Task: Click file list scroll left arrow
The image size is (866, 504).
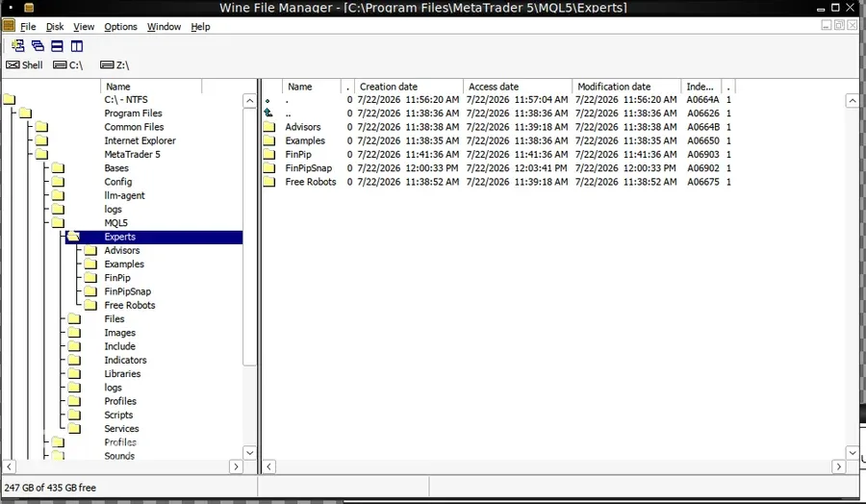Action: [x=269, y=466]
